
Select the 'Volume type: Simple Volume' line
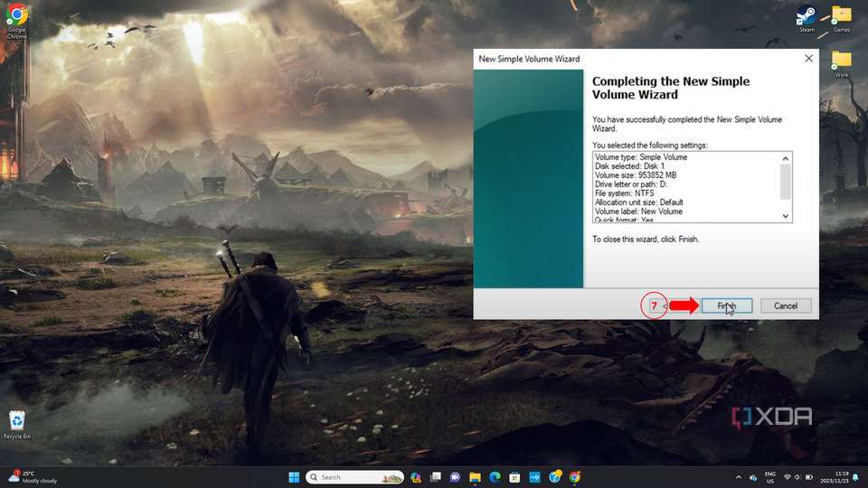(x=641, y=157)
